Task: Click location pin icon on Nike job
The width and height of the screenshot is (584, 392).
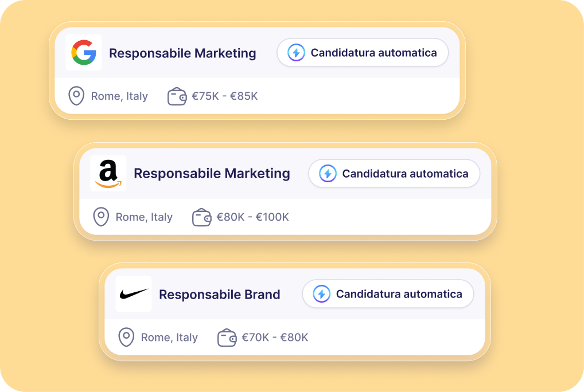Action: coord(126,338)
